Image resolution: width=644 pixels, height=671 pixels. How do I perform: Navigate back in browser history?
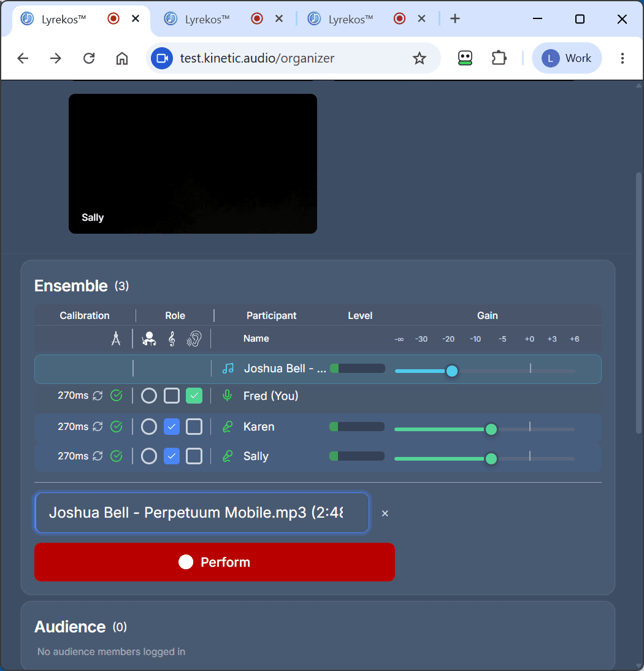coord(23,58)
